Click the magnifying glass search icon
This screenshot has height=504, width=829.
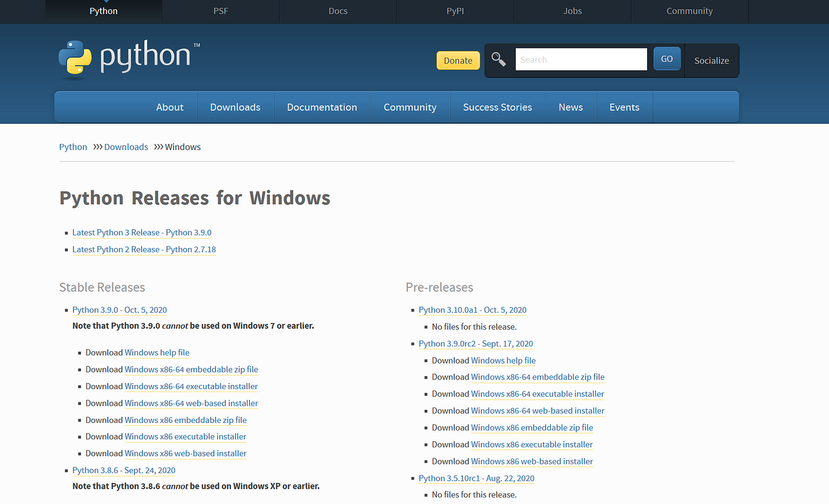[x=499, y=60]
